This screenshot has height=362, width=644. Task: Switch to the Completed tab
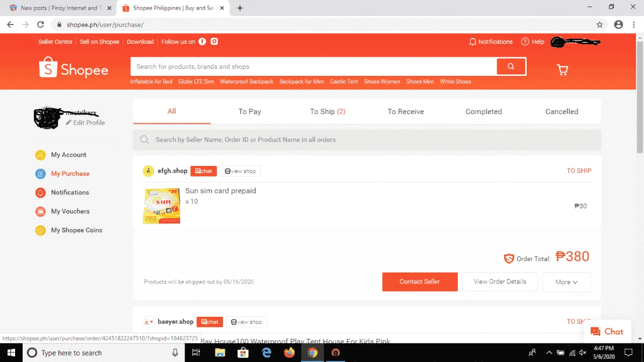(x=484, y=112)
